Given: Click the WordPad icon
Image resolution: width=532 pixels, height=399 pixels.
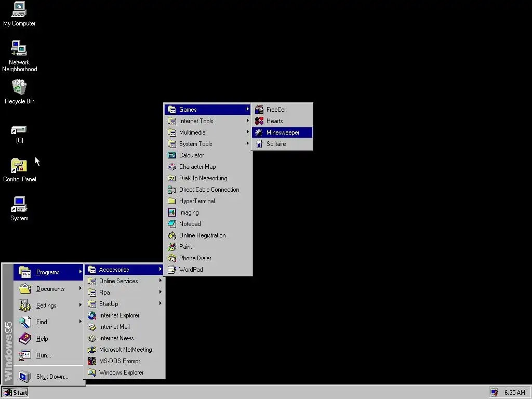Looking at the screenshot, I should (x=172, y=270).
